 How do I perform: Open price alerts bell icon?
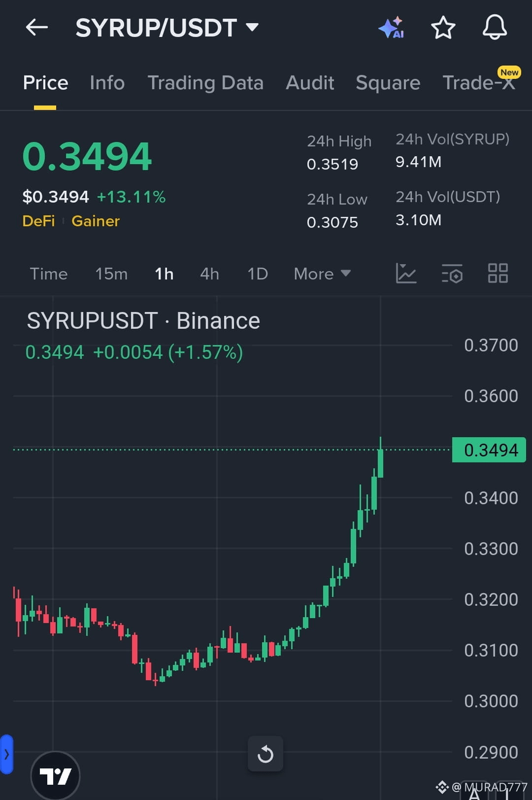[495, 27]
